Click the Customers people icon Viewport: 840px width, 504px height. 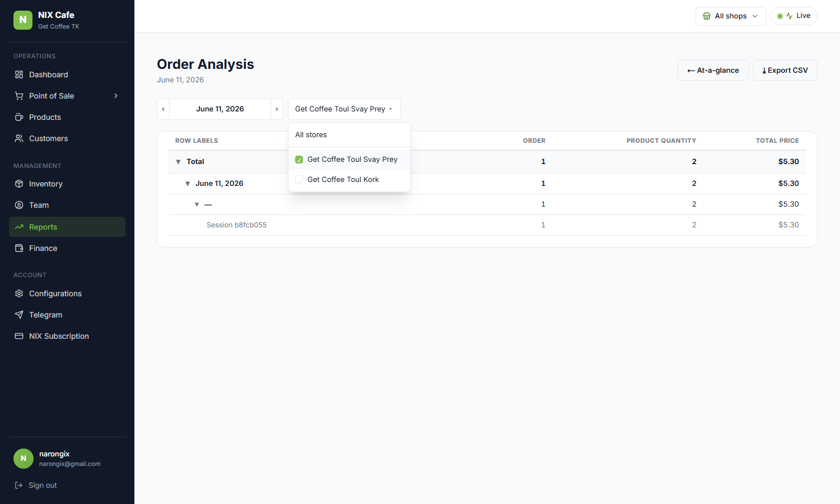pos(19,138)
